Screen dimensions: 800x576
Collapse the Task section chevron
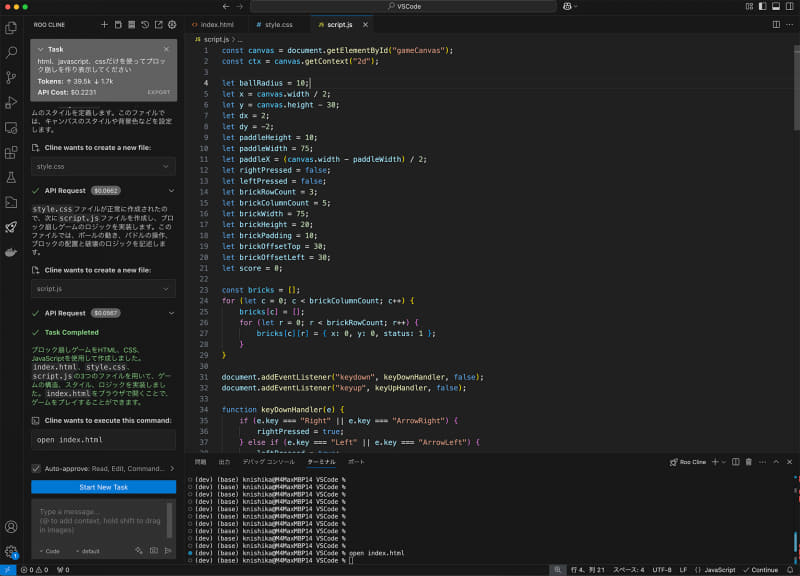[39, 49]
